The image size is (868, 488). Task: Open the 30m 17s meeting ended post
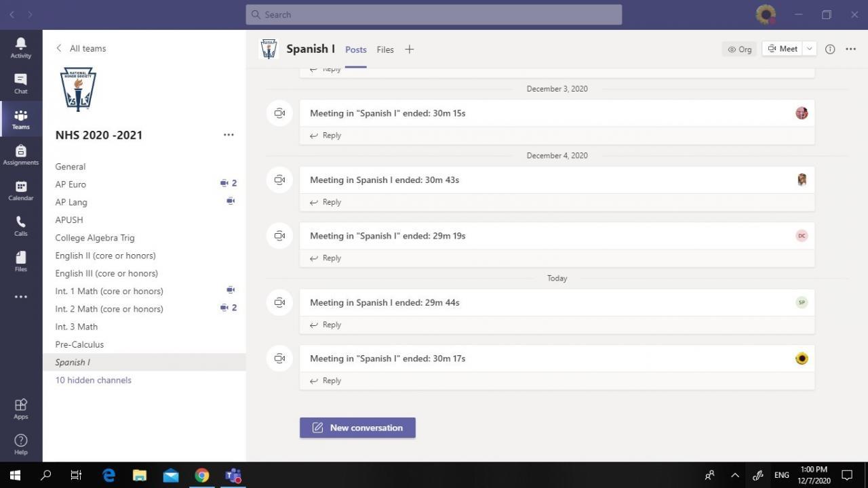tap(557, 359)
